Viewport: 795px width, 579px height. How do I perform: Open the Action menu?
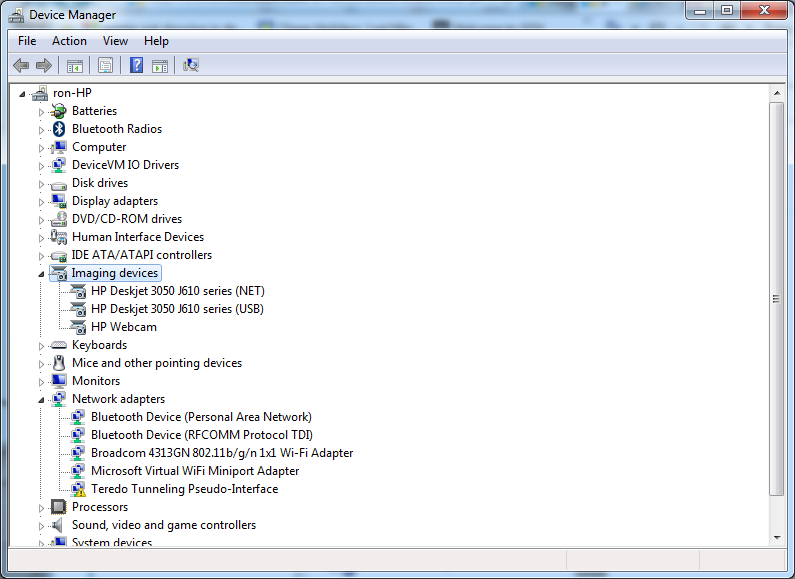click(69, 41)
